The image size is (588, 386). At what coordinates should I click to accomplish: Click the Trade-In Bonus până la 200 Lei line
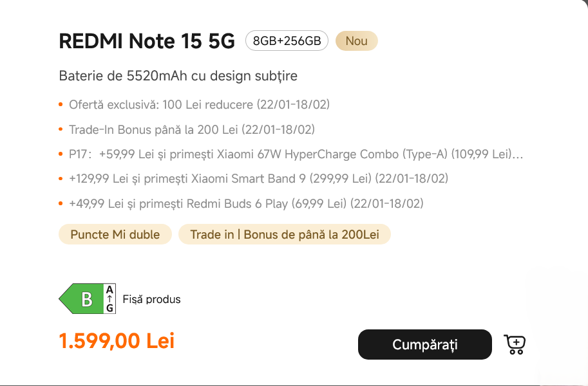(x=191, y=129)
